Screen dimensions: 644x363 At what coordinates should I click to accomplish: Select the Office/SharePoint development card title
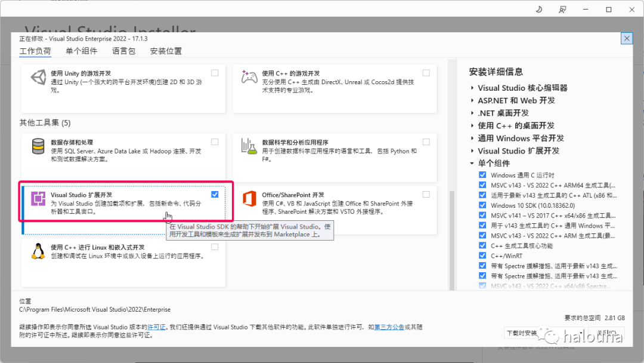pos(293,195)
